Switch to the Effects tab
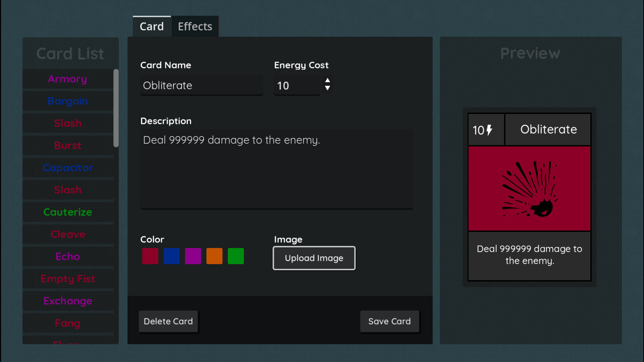Screen dimensions: 644x362 click(x=195, y=26)
